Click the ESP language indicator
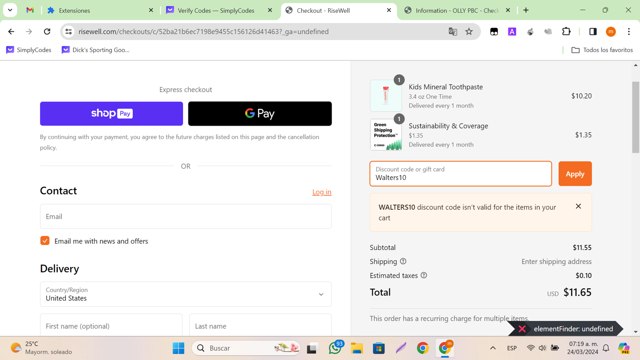This screenshot has width=640, height=360. (511, 348)
